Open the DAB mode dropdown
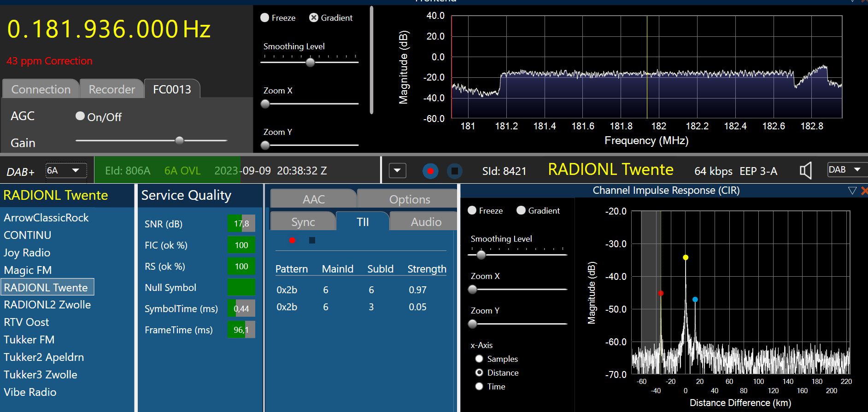Image resolution: width=868 pixels, height=412 pixels. (847, 170)
